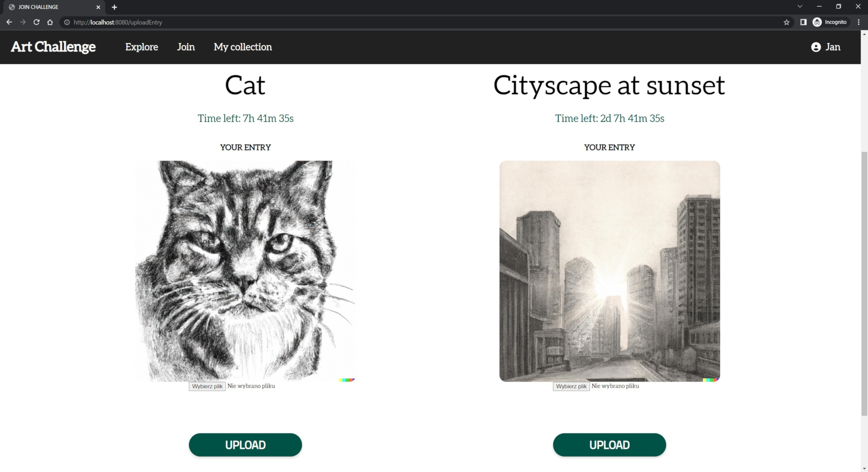Click YOUR ENTRY label above cityscape image
This screenshot has height=472, width=868.
pyautogui.click(x=609, y=147)
